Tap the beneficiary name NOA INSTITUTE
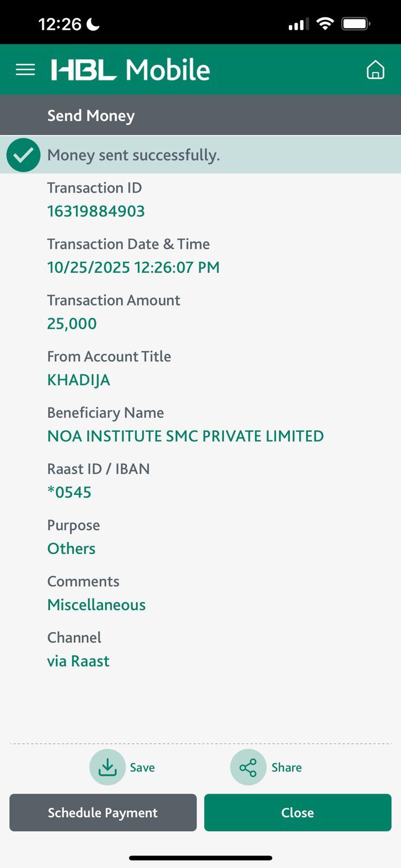The image size is (401, 868). (185, 436)
